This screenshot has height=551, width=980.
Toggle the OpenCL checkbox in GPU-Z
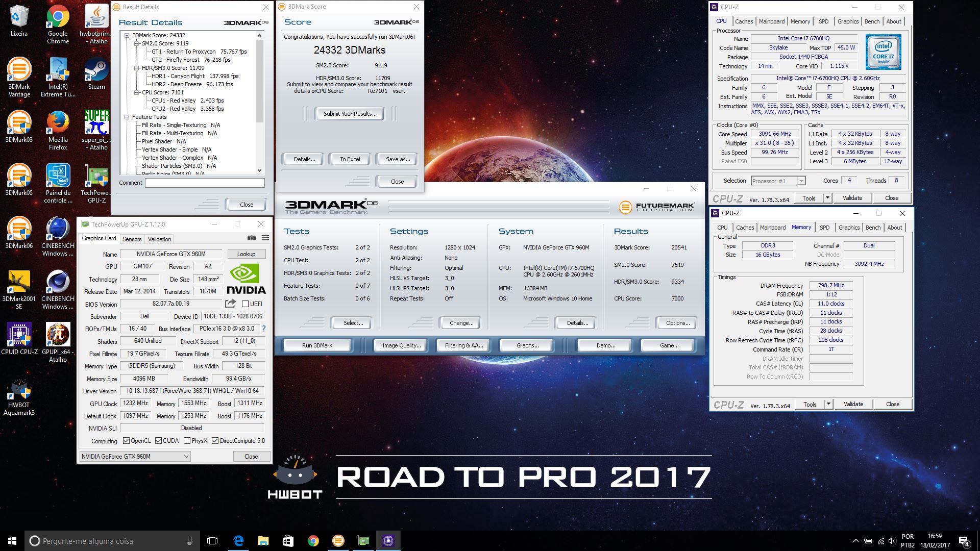pyautogui.click(x=127, y=441)
